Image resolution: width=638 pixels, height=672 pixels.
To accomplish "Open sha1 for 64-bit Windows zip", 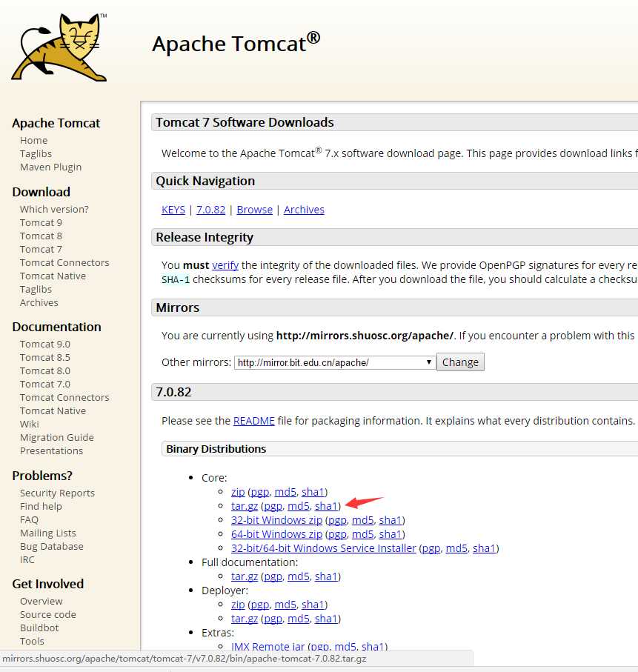I will coord(391,534).
